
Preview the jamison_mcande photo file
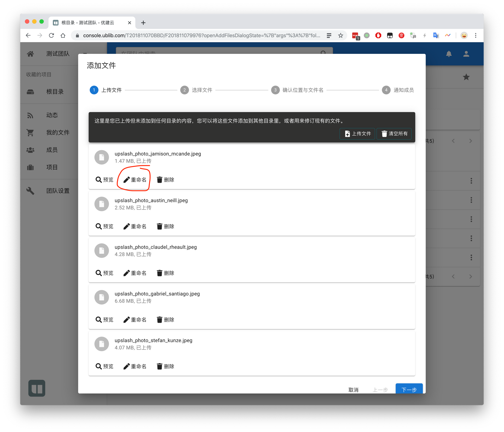pyautogui.click(x=105, y=180)
